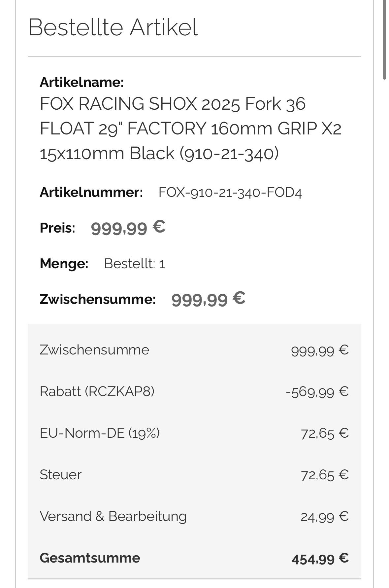
Task: Tap the Bestellt: 1 quantity text
Action: 134,264
